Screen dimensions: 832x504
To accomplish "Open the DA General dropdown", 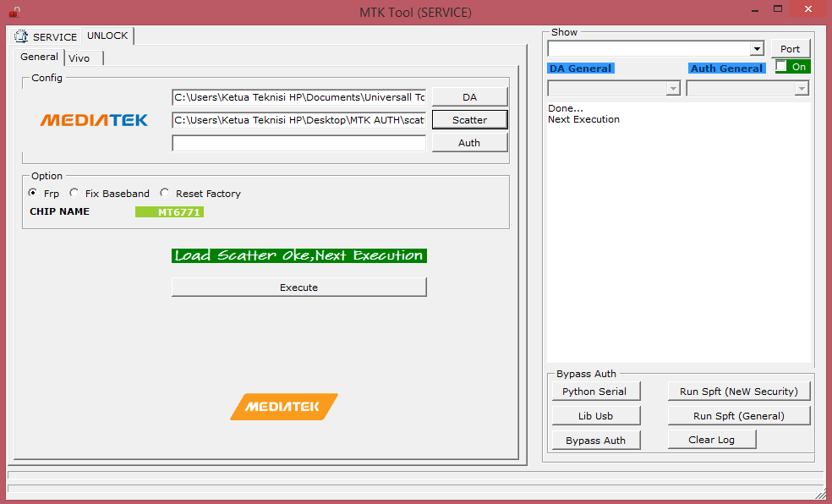I will [673, 88].
